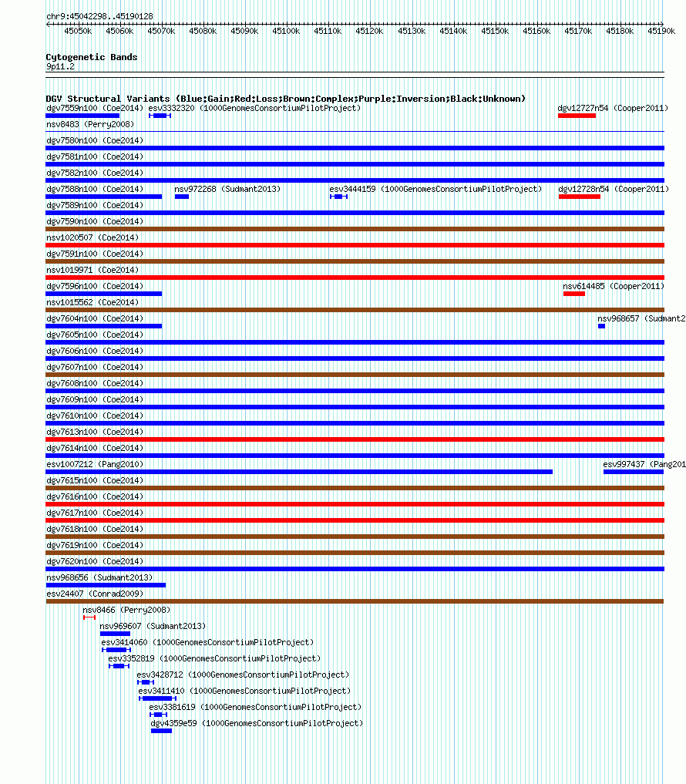
Task: Select the dgv12728n54 red loss bar
Action: click(x=580, y=197)
